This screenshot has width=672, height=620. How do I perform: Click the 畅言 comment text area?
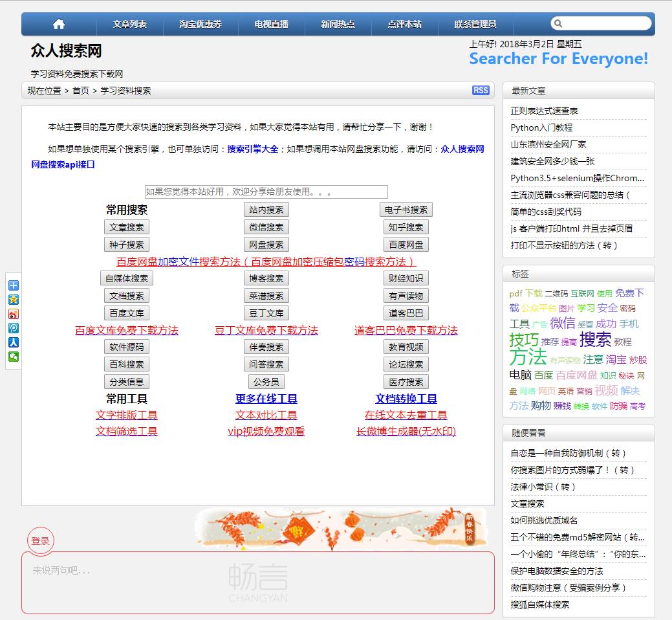coord(258,582)
